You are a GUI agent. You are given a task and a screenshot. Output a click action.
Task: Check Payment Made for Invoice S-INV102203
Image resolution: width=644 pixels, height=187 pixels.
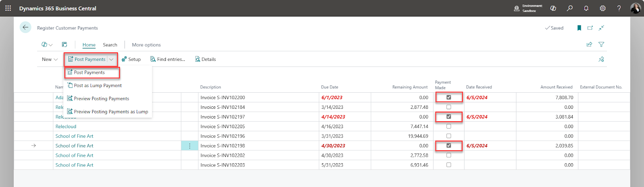[x=449, y=165]
